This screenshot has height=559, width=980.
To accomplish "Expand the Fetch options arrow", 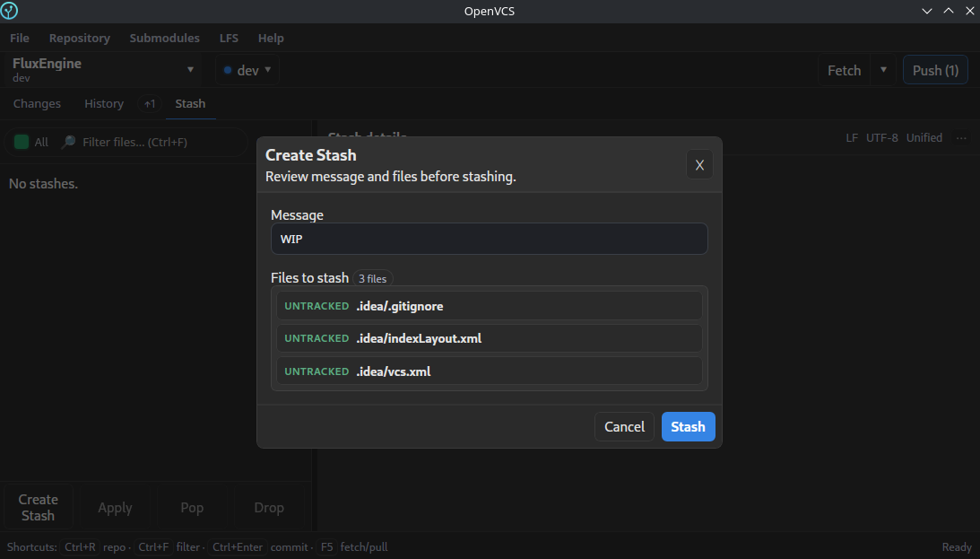I will click(884, 69).
